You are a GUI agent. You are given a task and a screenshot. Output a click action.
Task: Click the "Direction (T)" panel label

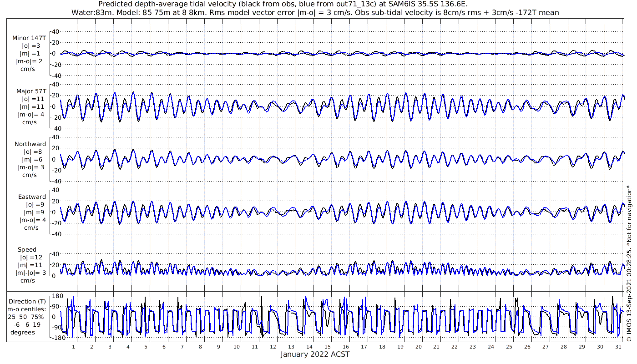(x=27, y=302)
